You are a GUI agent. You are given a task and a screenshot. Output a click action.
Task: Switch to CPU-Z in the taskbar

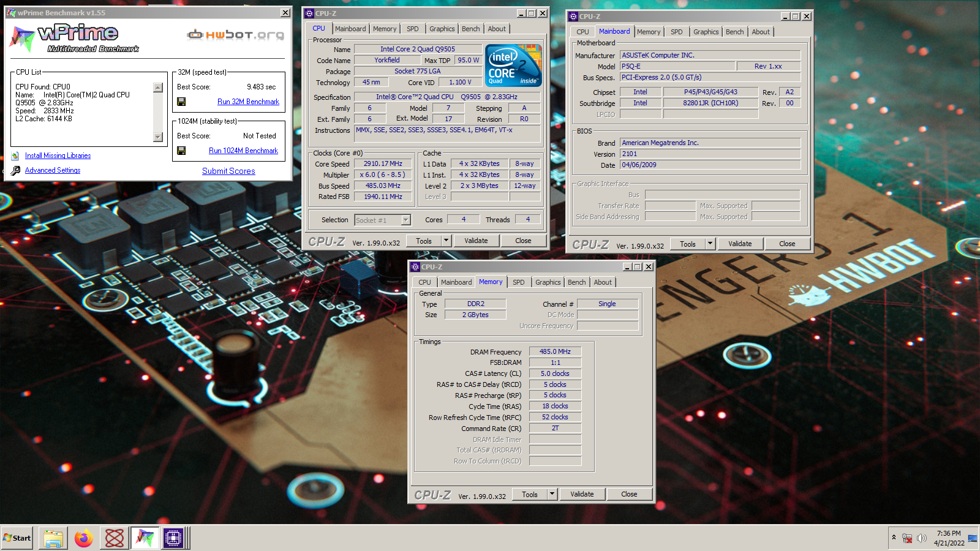(x=173, y=538)
